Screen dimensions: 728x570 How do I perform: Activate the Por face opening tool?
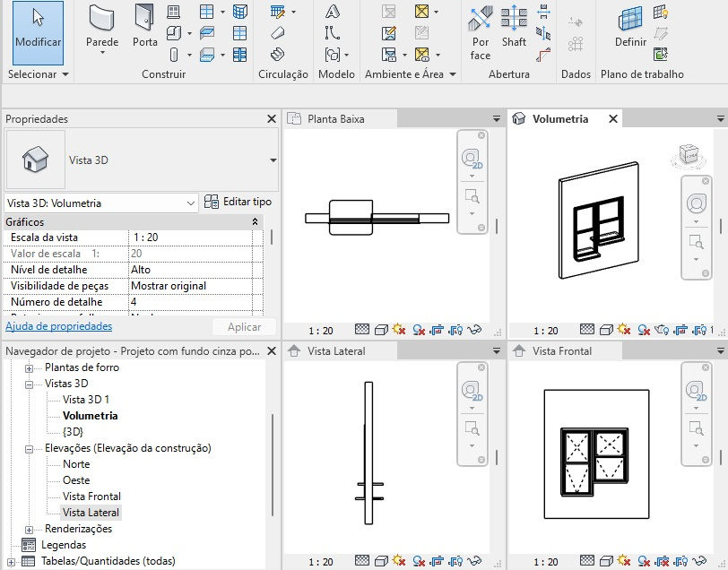[x=480, y=32]
